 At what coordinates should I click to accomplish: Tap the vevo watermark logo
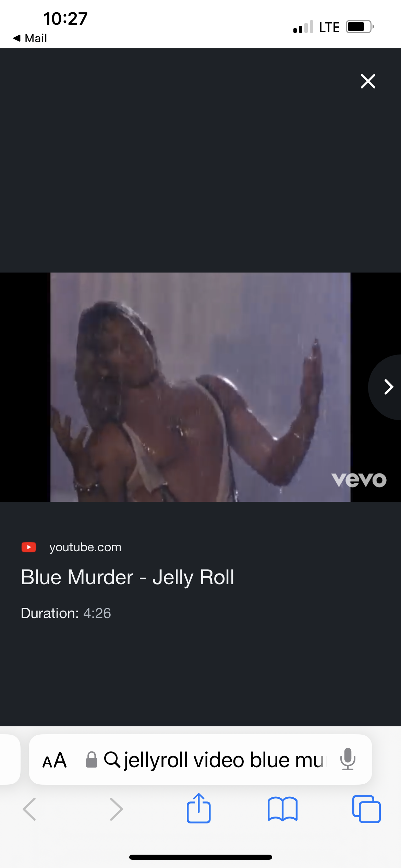point(359,480)
